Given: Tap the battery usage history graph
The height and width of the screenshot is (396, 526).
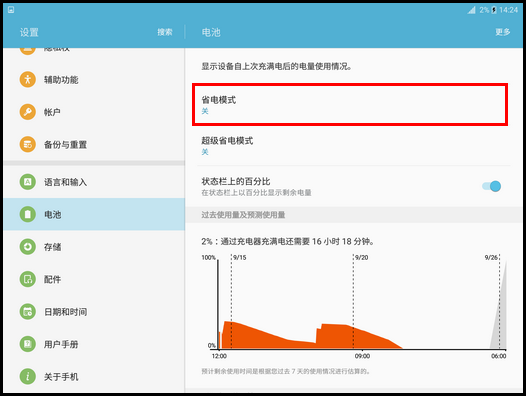Looking at the screenshot, I should 354,305.
